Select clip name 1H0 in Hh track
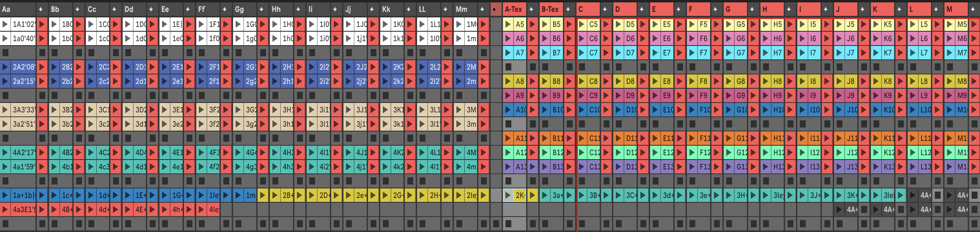 pos(288,25)
